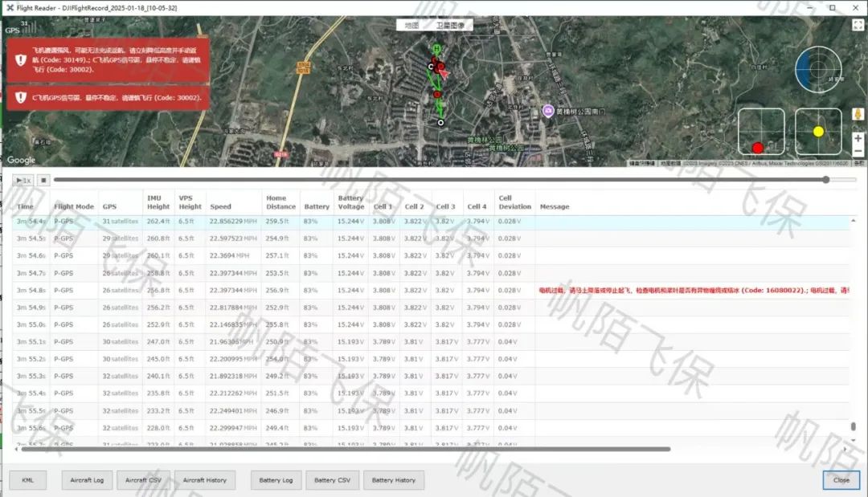Click the 黄桷树公园南门 map marker
Screen dimensions: 868x497
(548, 111)
